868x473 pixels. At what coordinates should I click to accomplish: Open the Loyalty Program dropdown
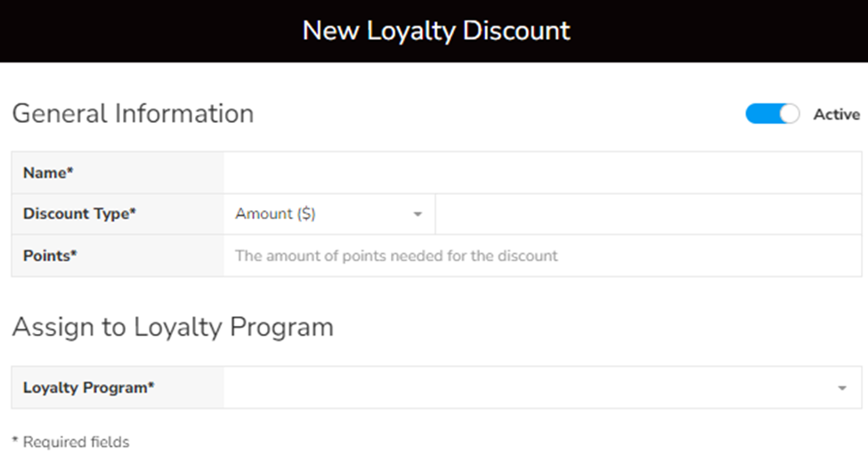[x=534, y=387]
